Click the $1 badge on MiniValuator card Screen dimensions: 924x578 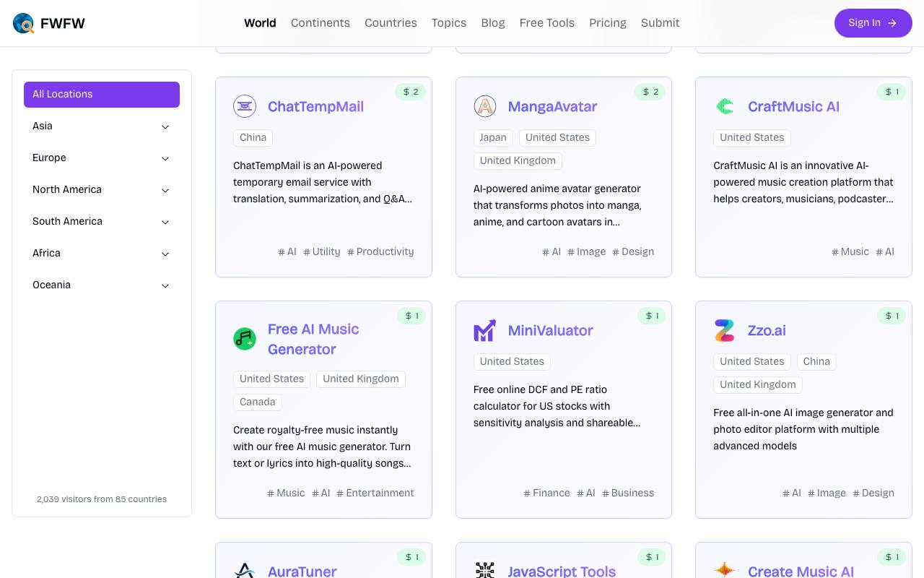[651, 316]
